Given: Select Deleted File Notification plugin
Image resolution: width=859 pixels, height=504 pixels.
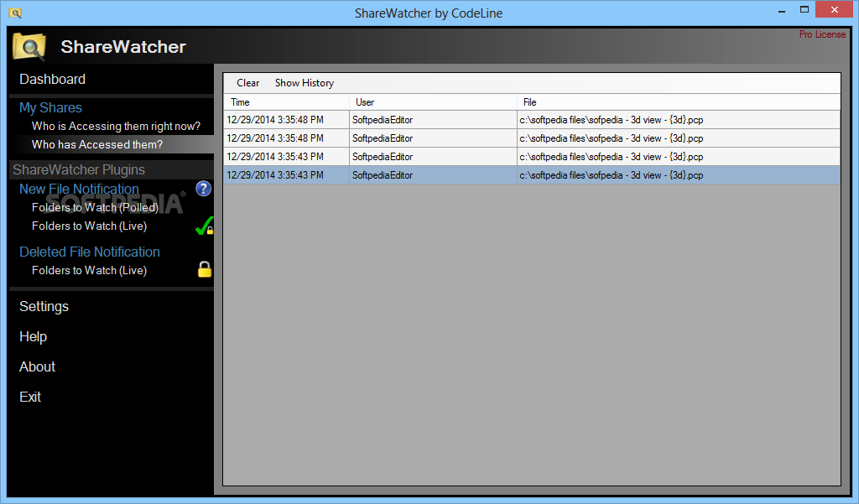Looking at the screenshot, I should coord(89,252).
